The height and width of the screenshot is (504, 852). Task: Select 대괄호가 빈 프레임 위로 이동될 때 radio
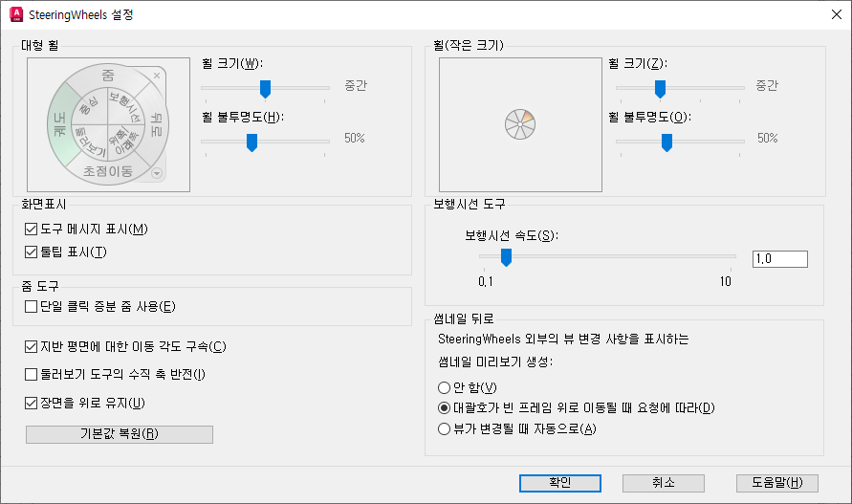pyautogui.click(x=444, y=407)
